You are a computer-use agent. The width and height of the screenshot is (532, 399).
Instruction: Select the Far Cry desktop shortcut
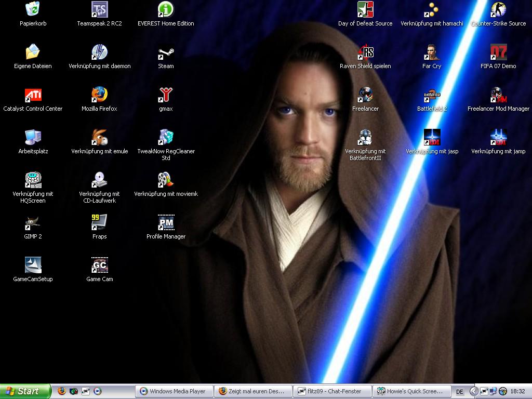coord(432,52)
